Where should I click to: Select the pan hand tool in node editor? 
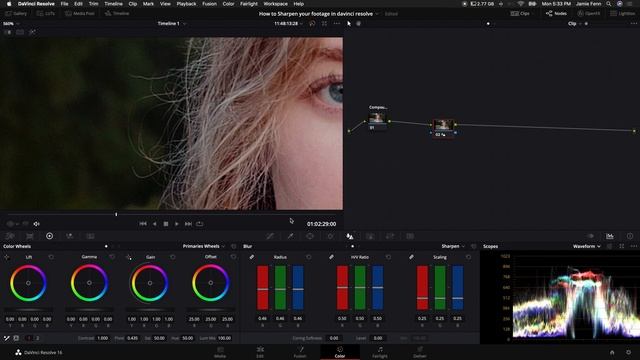coord(359,24)
